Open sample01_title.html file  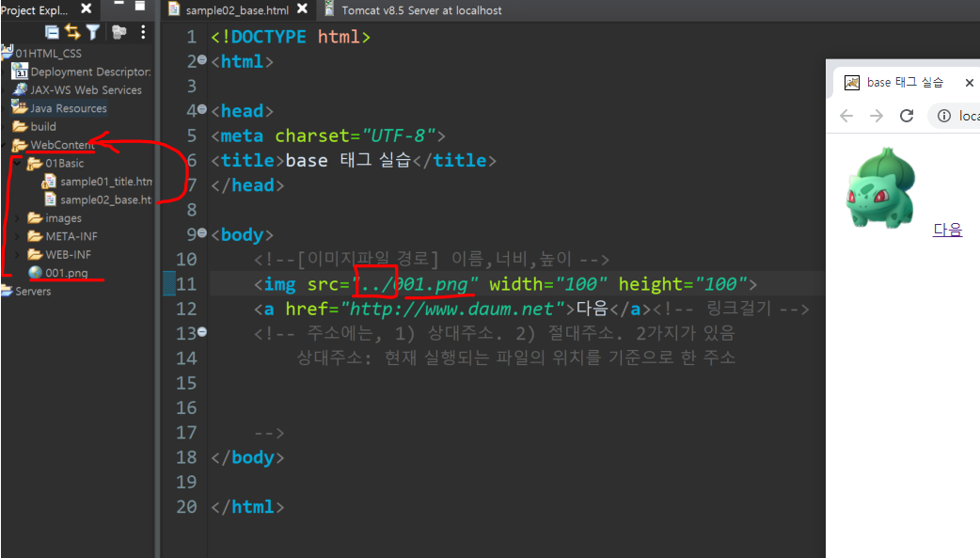(105, 182)
